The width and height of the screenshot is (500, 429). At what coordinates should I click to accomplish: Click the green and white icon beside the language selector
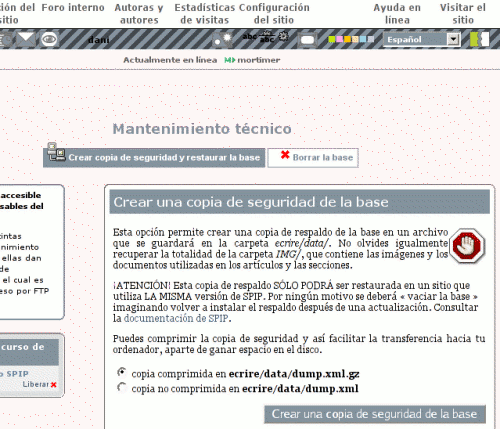479,39
